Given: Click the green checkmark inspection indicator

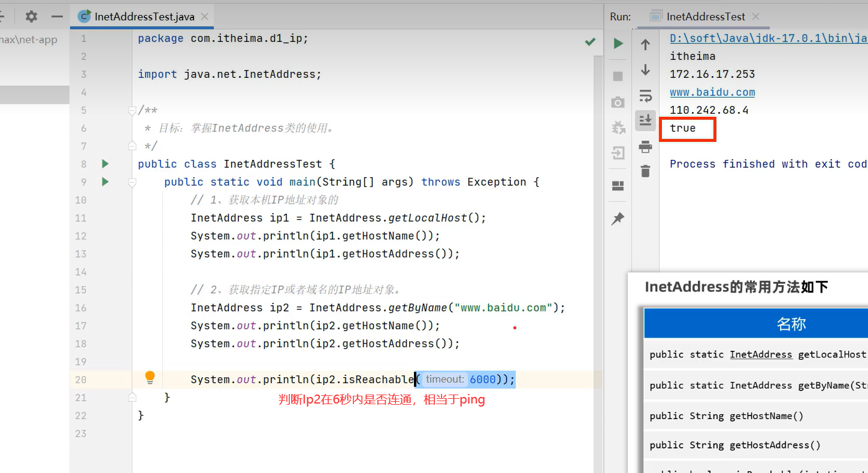Looking at the screenshot, I should pos(591,41).
